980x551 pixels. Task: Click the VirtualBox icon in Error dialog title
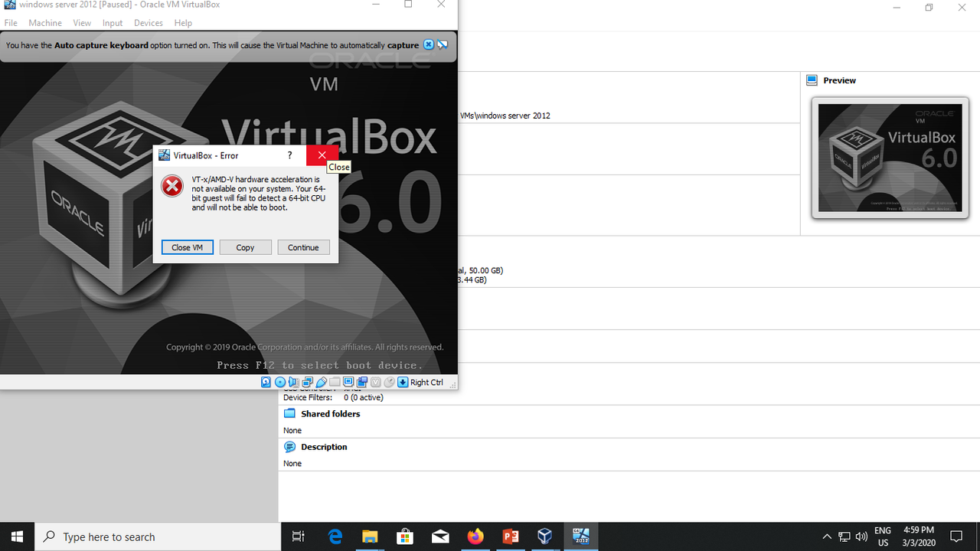pos(164,155)
